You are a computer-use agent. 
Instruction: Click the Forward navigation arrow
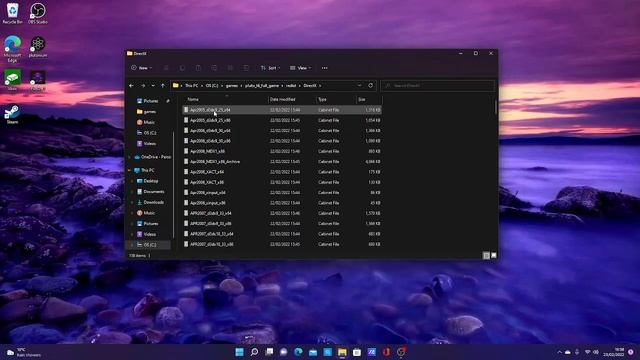[143, 86]
